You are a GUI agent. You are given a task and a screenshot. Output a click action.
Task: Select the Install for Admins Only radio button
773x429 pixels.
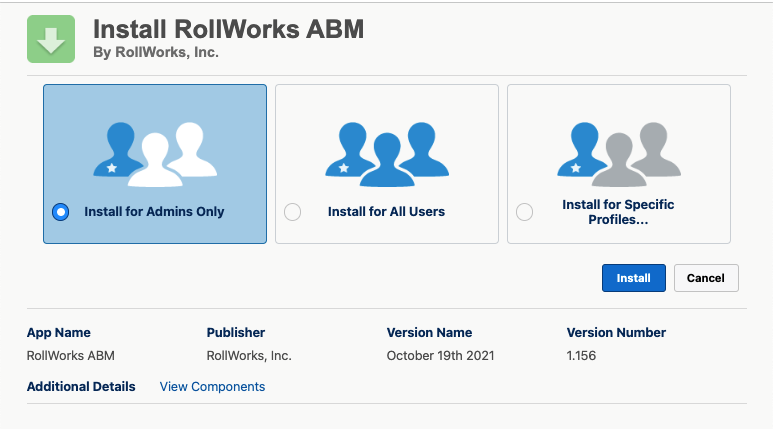coord(60,212)
